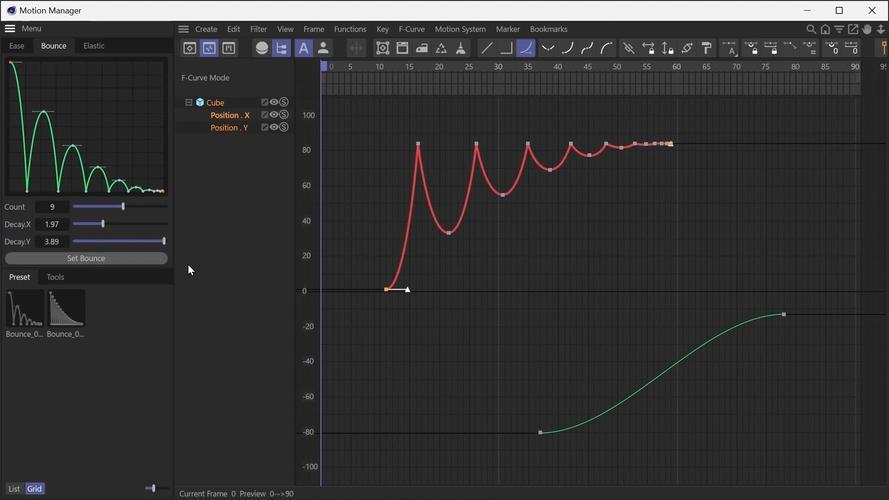Image resolution: width=889 pixels, height=500 pixels.
Task: Toggle visibility eye for Position . Y
Action: click(x=274, y=127)
